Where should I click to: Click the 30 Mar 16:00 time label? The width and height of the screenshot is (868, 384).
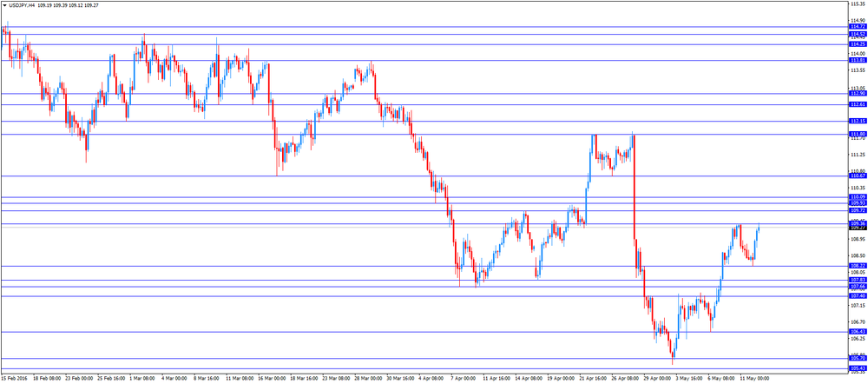click(x=399, y=379)
